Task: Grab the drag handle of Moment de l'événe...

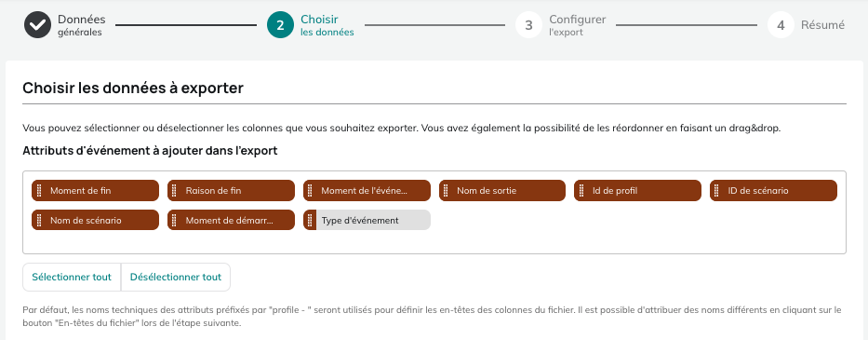Action: (x=310, y=190)
